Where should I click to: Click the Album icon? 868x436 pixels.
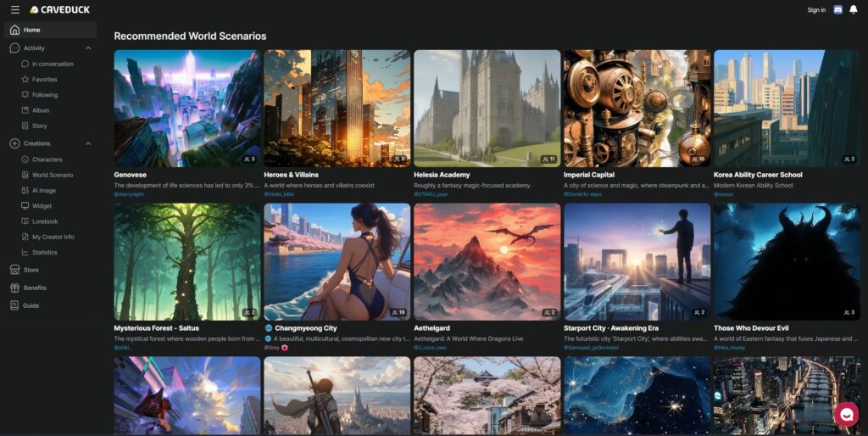[x=25, y=110]
